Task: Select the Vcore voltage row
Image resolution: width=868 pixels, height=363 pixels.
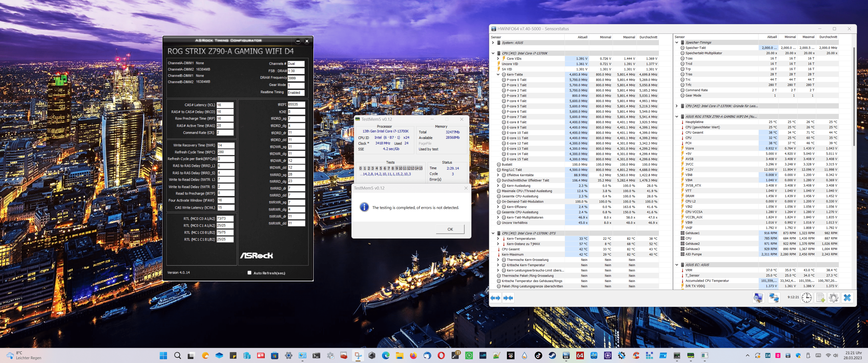Action: click(756, 148)
